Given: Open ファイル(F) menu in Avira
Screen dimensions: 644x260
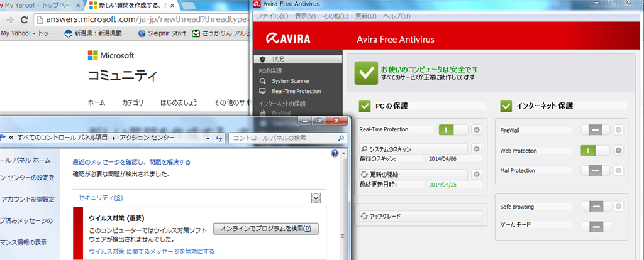Looking at the screenshot, I should 272,16.
